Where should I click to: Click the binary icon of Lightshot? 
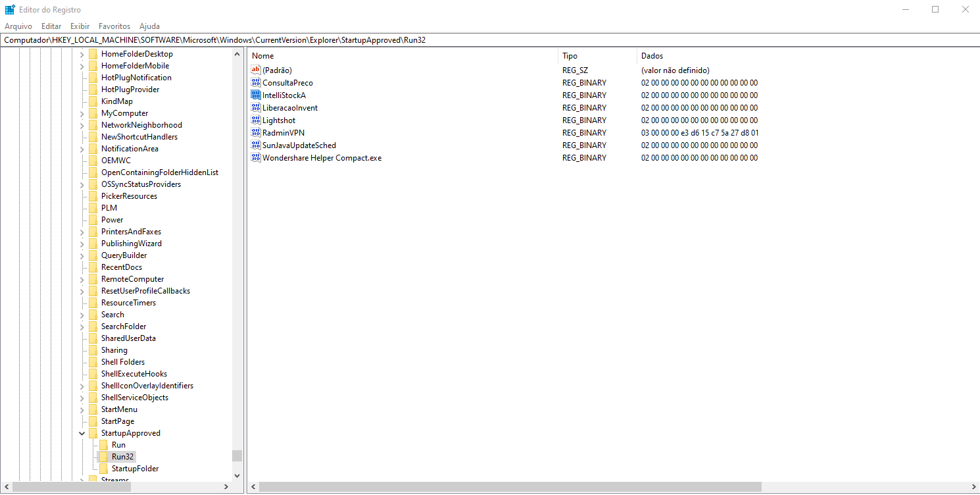coord(256,120)
